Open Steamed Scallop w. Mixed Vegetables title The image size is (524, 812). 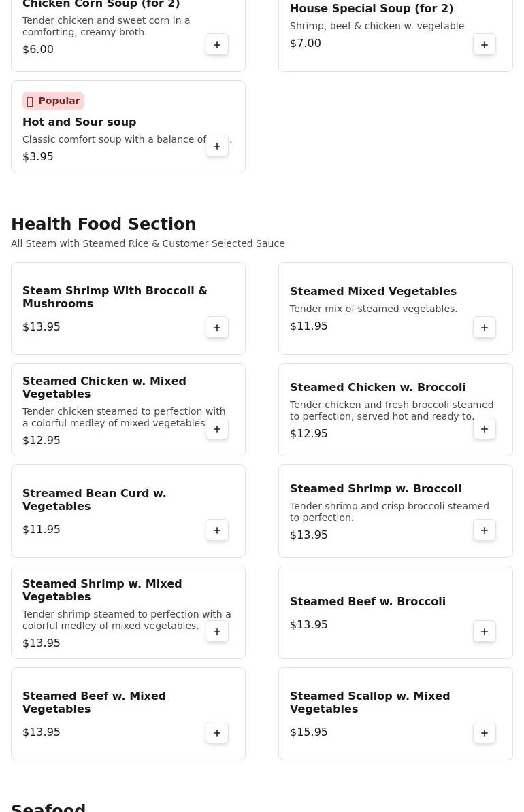click(x=370, y=703)
